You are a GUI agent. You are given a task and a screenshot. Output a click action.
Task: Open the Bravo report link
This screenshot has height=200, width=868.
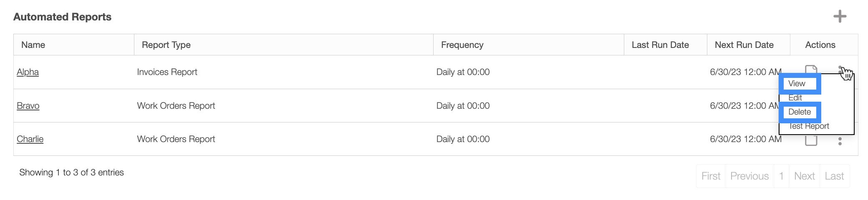click(28, 106)
